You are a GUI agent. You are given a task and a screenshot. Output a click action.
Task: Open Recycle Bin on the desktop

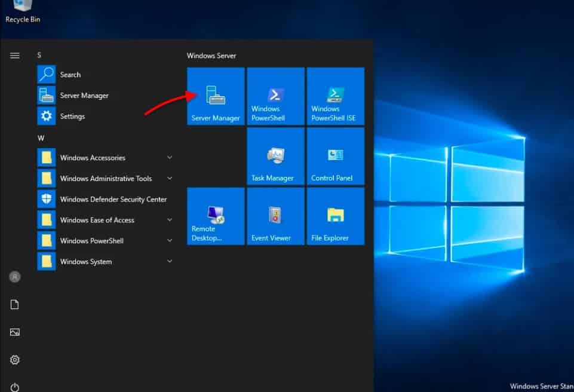23,12
